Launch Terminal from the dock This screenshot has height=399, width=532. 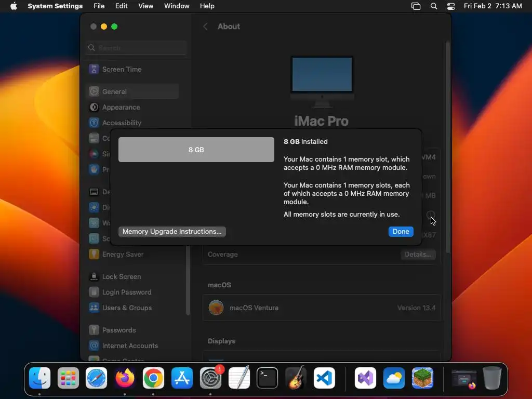pyautogui.click(x=268, y=378)
